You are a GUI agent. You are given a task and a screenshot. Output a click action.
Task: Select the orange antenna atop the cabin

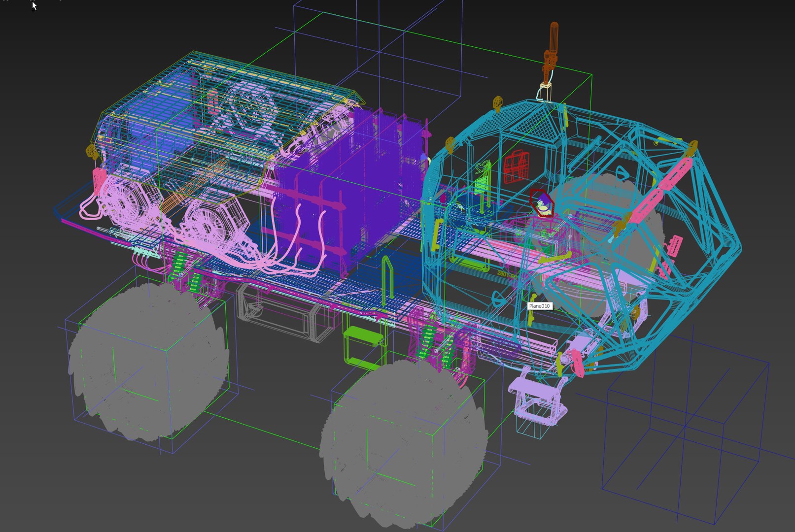pyautogui.click(x=552, y=53)
